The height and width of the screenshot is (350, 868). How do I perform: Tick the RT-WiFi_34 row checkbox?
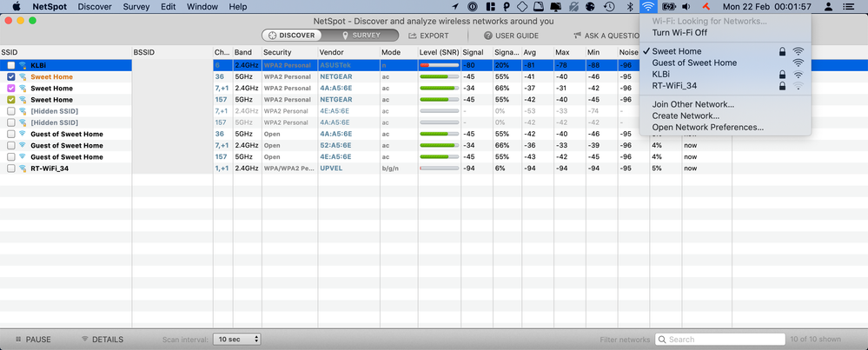11,168
